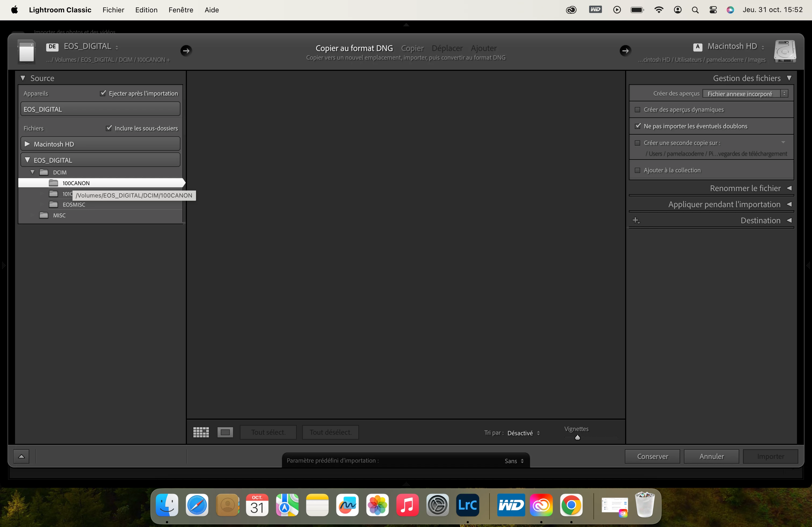Open Lightroom Classic icon in the dock
This screenshot has height=527, width=812.
click(467, 505)
